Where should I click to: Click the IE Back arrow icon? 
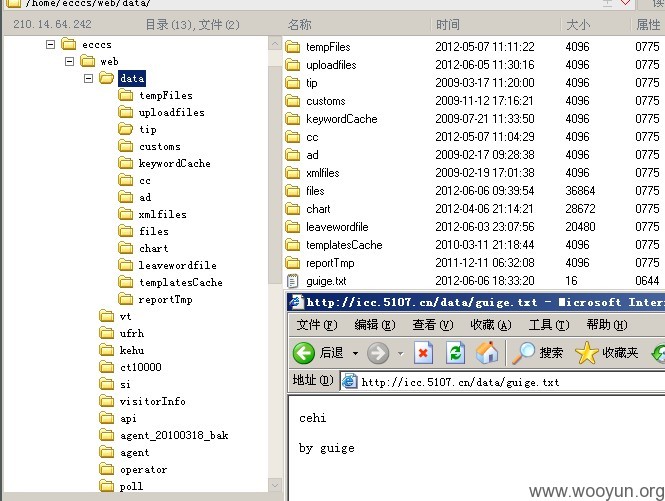pos(304,353)
